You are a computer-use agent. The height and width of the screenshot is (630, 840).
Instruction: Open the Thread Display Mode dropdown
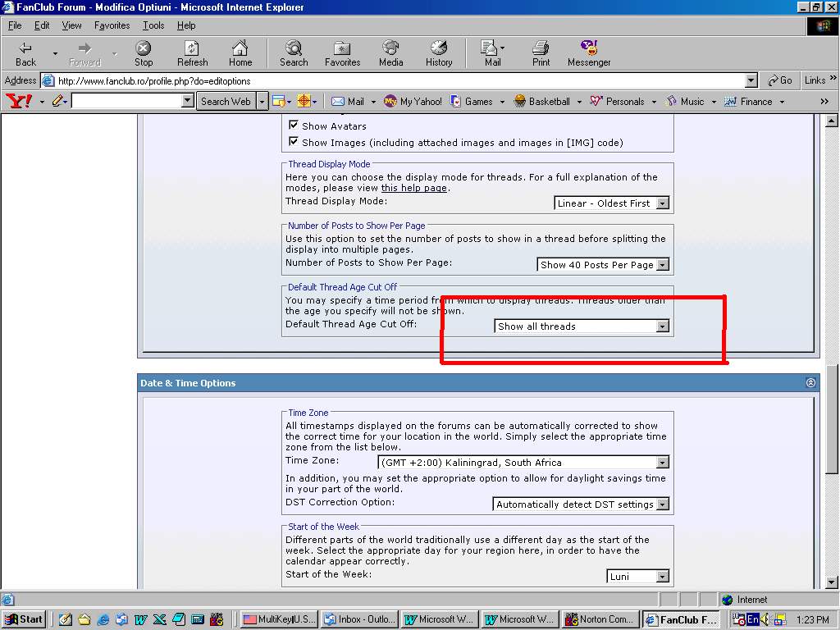coord(611,203)
